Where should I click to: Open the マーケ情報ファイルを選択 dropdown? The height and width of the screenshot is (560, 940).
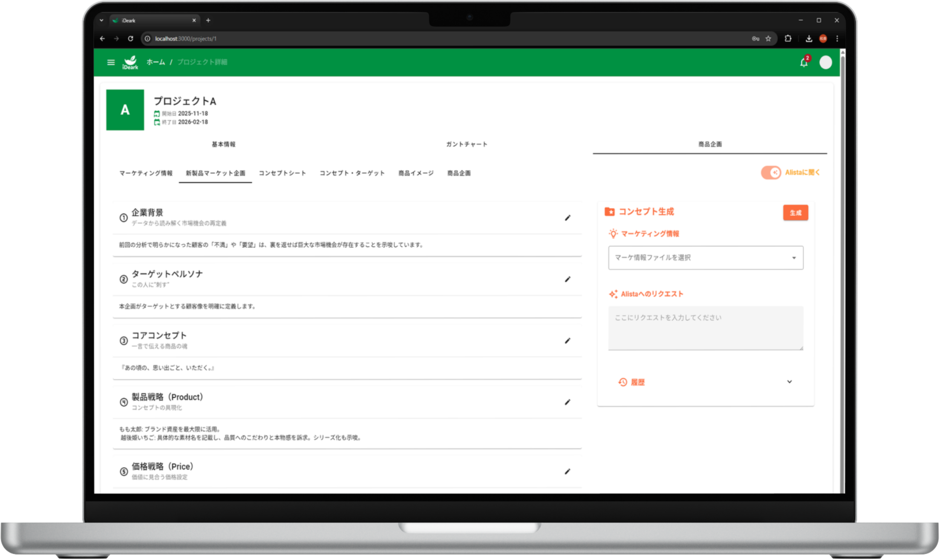[706, 258]
